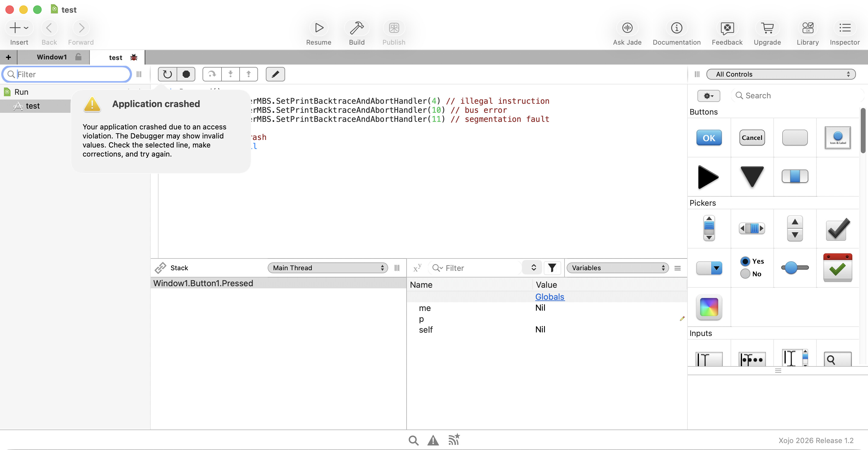
Task: Click the pencil edit icon in p row
Action: pos(682,318)
